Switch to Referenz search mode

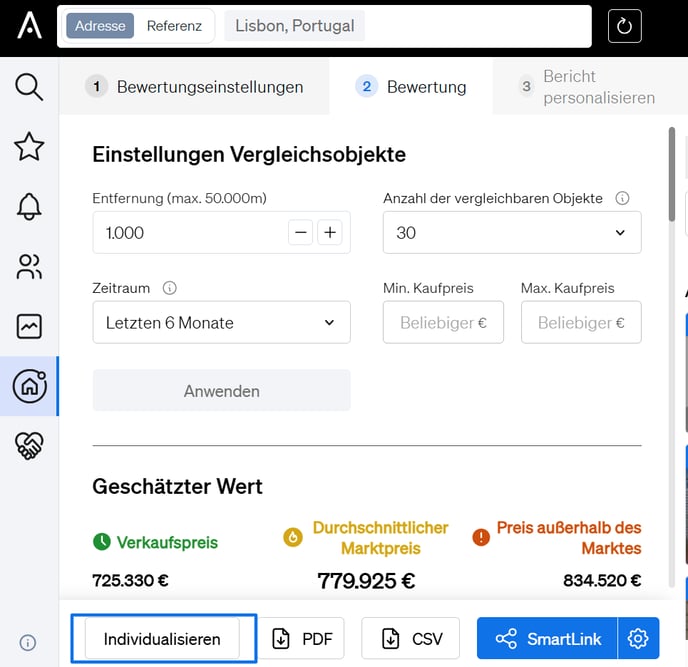(174, 26)
